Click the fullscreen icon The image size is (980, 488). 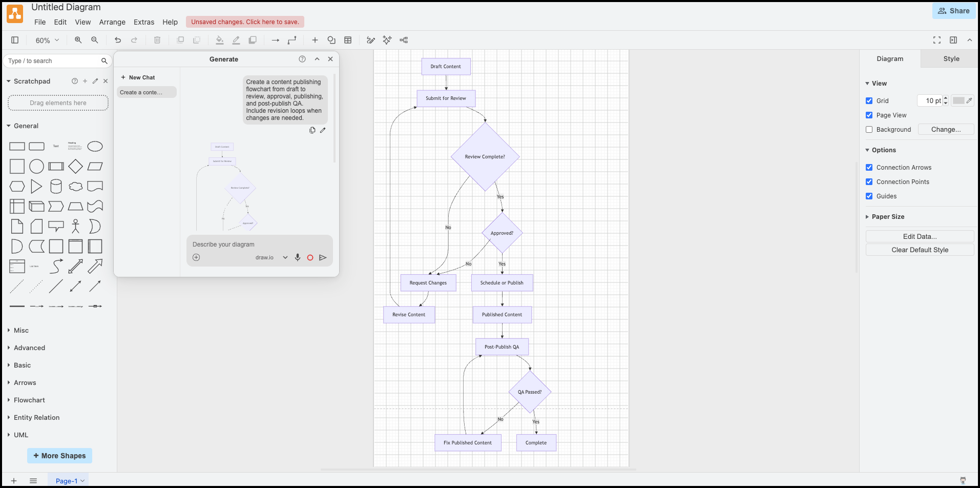(x=937, y=40)
